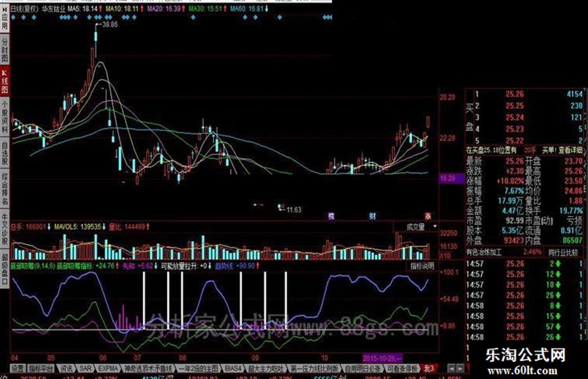Select the 第一压力线比例版 indicator tab
Image resolution: width=588 pixels, height=379 pixels.
pyautogui.click(x=314, y=368)
